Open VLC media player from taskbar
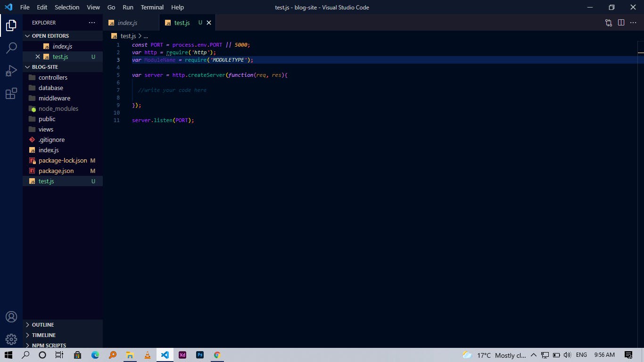644x362 pixels. pyautogui.click(x=148, y=355)
